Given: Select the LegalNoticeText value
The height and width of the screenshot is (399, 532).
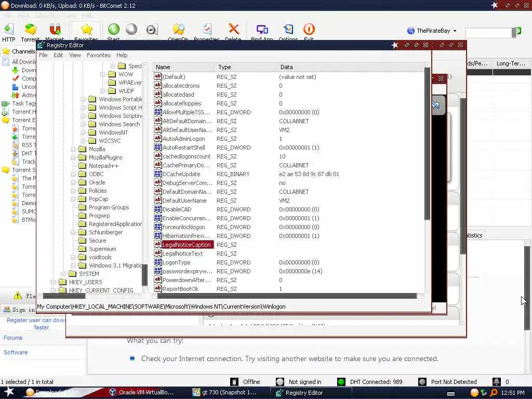Looking at the screenshot, I should coord(182,254).
